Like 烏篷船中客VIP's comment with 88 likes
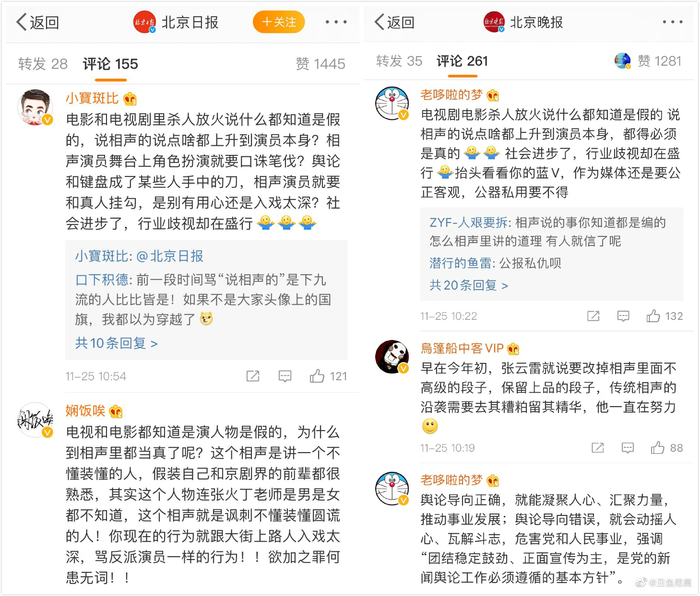This screenshot has width=700, height=596. coord(667,448)
